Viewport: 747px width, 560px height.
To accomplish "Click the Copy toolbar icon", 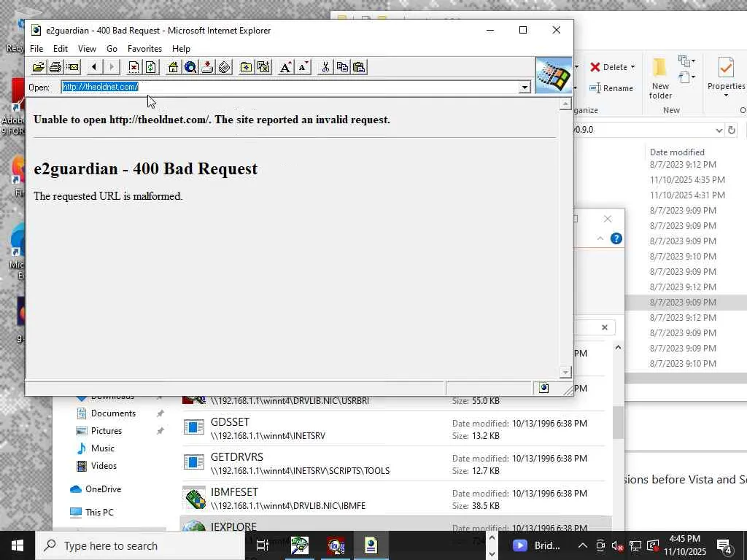I will point(342,67).
